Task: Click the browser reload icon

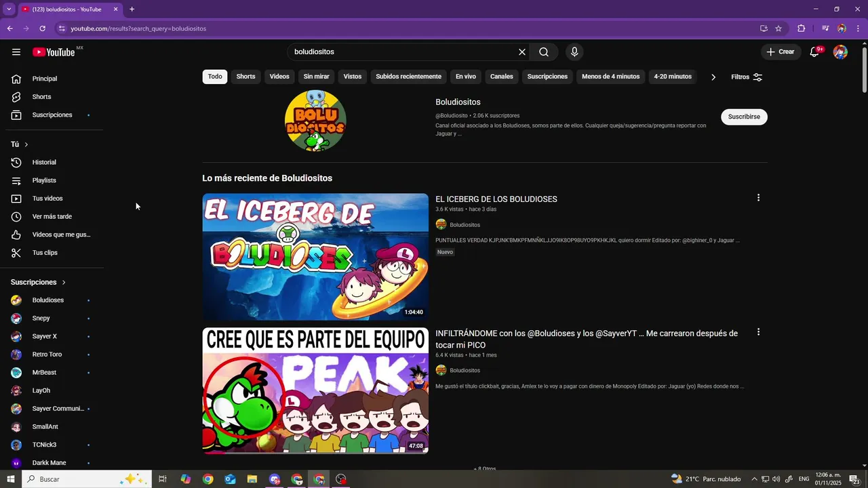Action: [x=42, y=28]
